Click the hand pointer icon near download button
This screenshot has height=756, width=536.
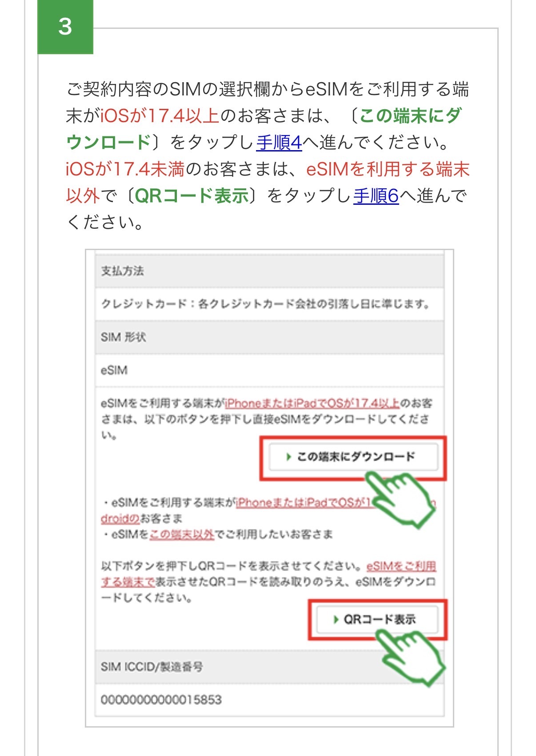[400, 498]
